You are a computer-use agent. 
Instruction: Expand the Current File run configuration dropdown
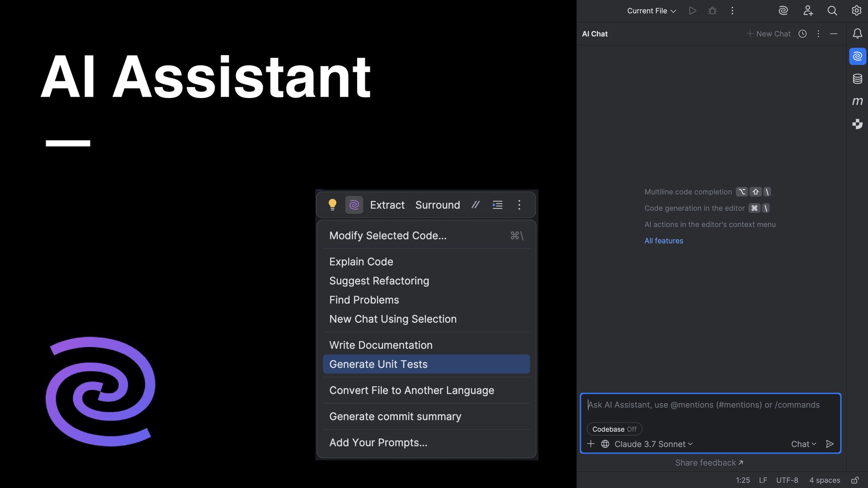[651, 11]
